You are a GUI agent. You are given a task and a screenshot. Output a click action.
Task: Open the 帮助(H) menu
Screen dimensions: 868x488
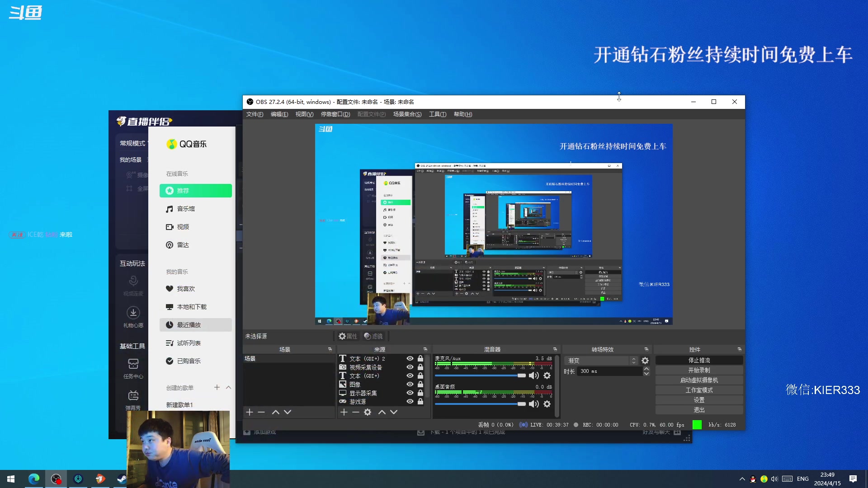(463, 114)
